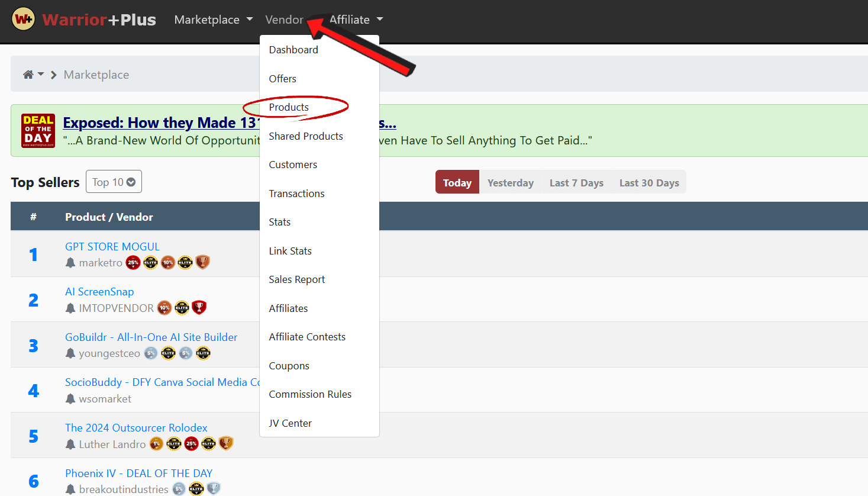Click the bell icon beside marketro
Screen dimensions: 868x496
70,263
